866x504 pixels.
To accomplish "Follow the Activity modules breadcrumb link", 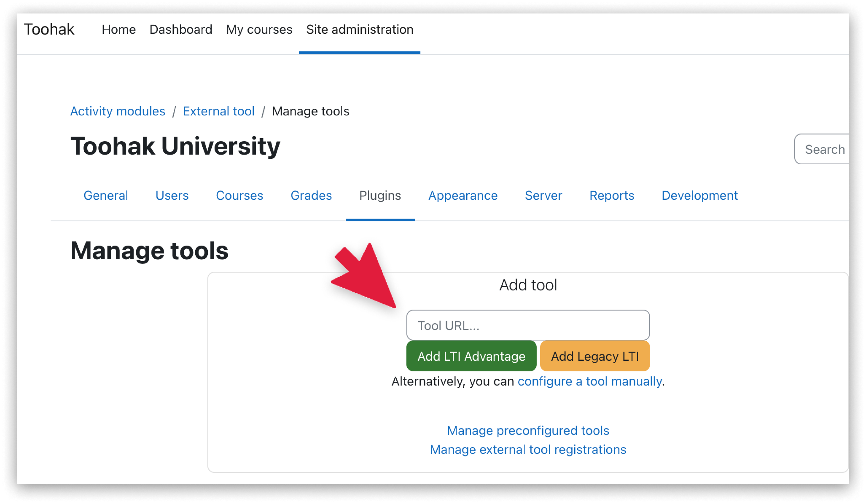I will pos(117,111).
